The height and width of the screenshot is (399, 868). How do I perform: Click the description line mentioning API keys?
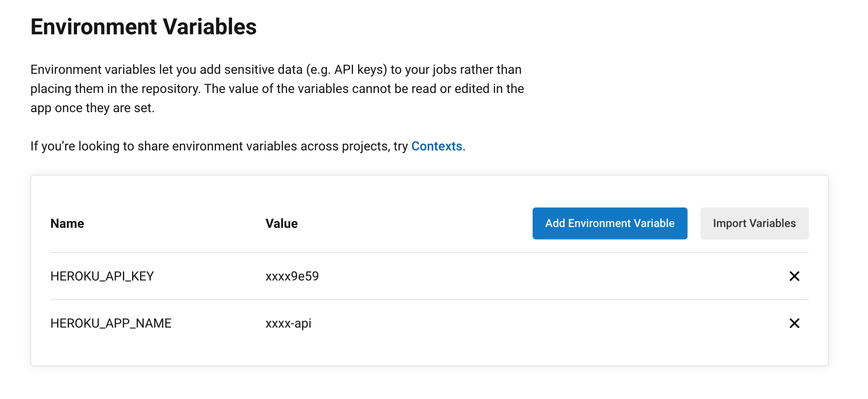(x=275, y=70)
